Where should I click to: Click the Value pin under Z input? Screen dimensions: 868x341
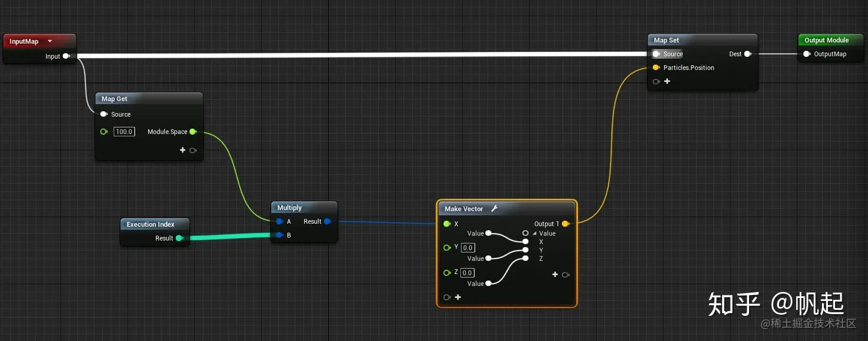[x=488, y=284]
